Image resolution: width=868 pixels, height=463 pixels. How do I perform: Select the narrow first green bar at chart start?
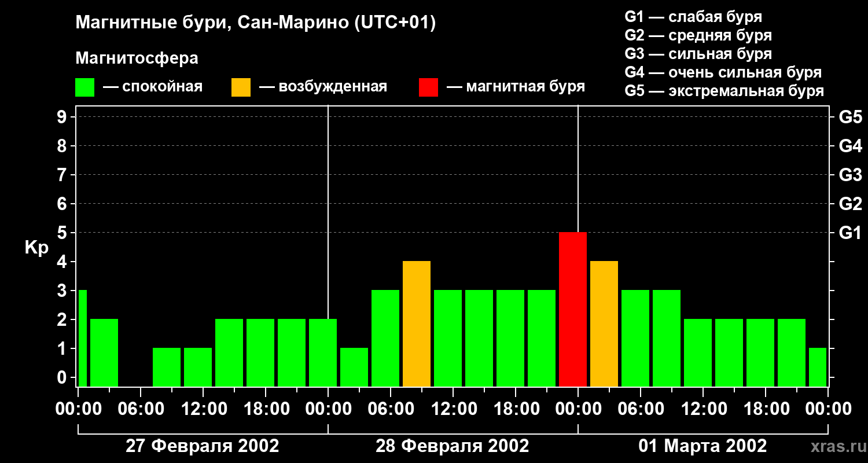[x=82, y=338]
